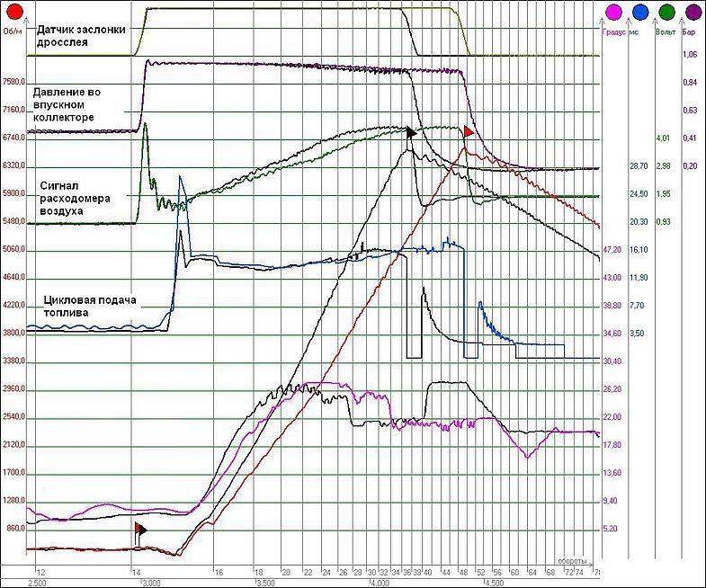Click the 3,000 time mark on bottom axis
This screenshot has height=588, width=706.
(x=150, y=582)
